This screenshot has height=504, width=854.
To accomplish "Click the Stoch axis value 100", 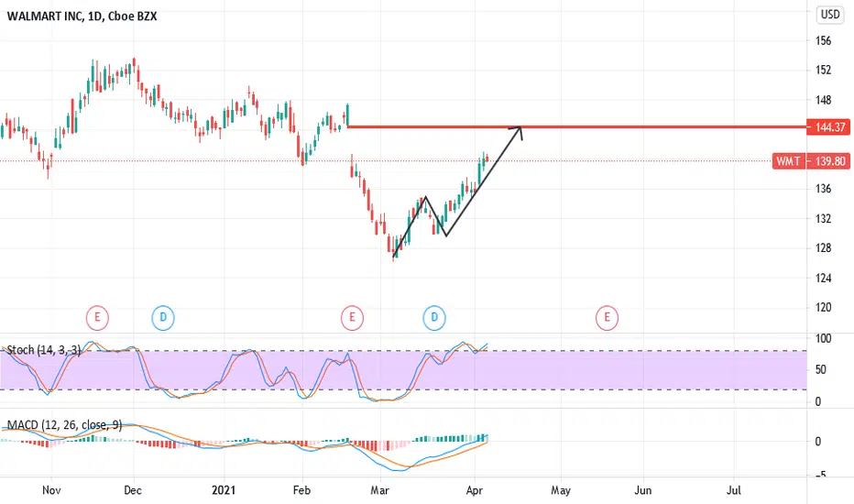I will click(x=823, y=338).
